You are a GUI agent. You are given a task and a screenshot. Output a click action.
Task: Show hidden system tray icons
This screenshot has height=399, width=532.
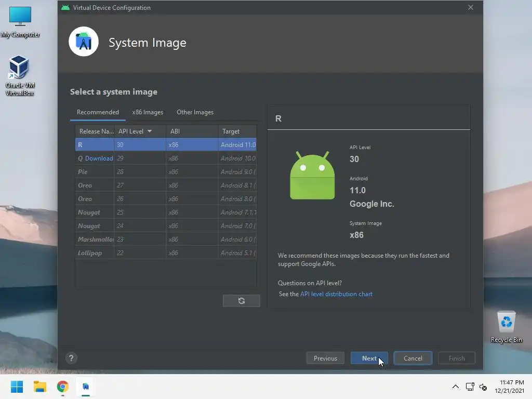click(x=455, y=387)
